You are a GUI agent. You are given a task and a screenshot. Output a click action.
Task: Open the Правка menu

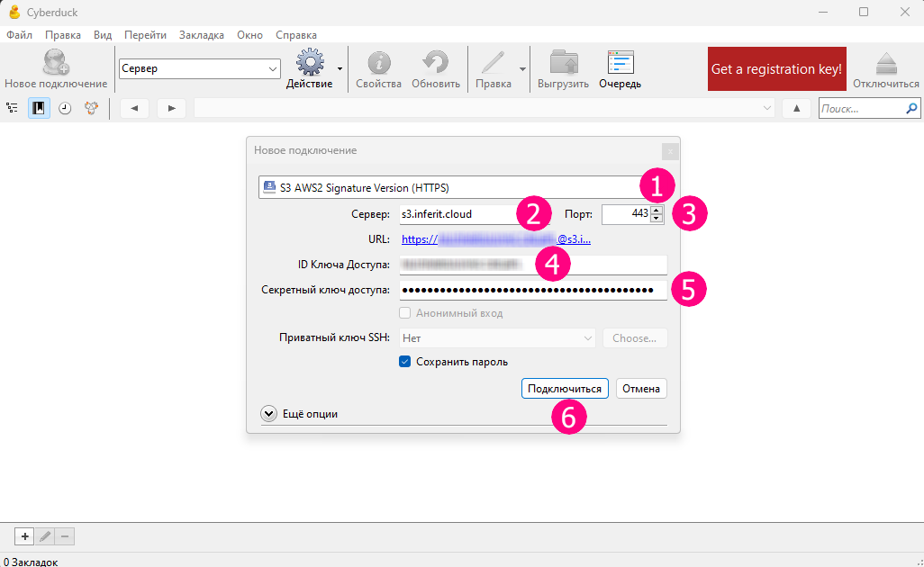pyautogui.click(x=63, y=35)
